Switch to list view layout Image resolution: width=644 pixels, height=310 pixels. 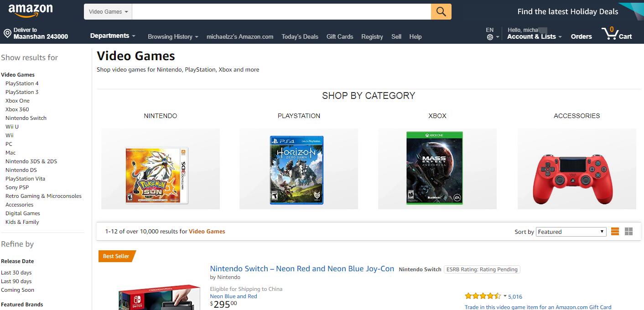(x=615, y=232)
